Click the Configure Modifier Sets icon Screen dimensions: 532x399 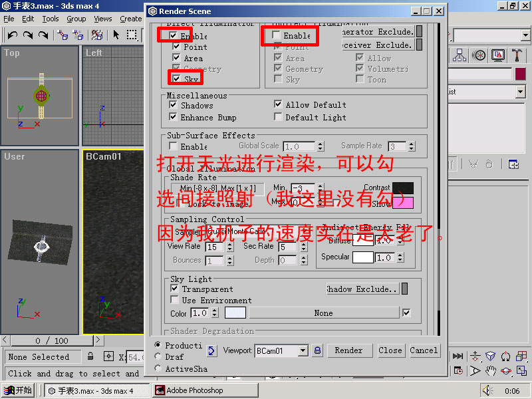(x=513, y=164)
